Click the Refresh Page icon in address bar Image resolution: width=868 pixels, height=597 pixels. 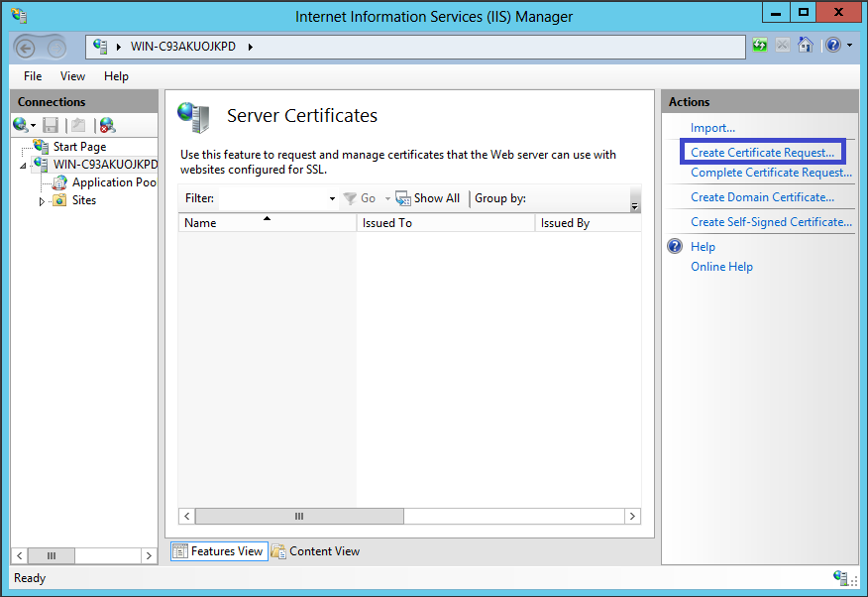coord(760,46)
